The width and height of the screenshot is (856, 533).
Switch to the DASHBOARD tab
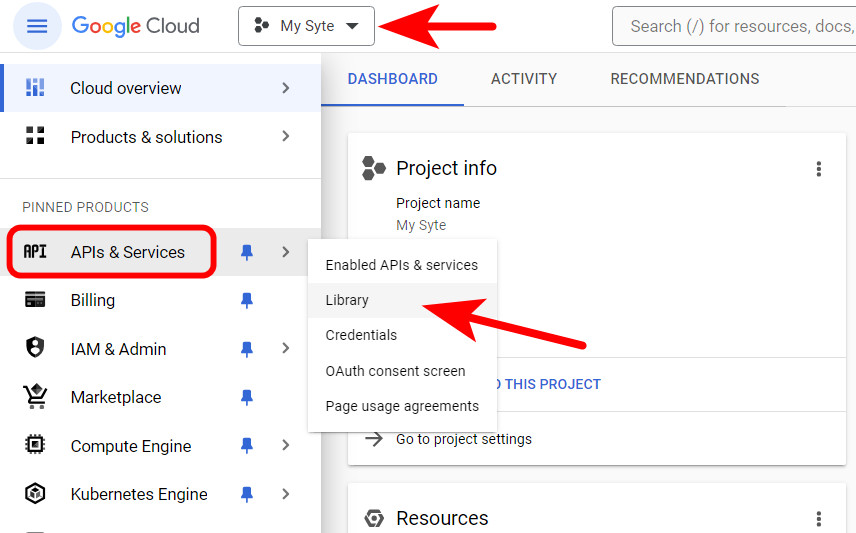pos(393,79)
